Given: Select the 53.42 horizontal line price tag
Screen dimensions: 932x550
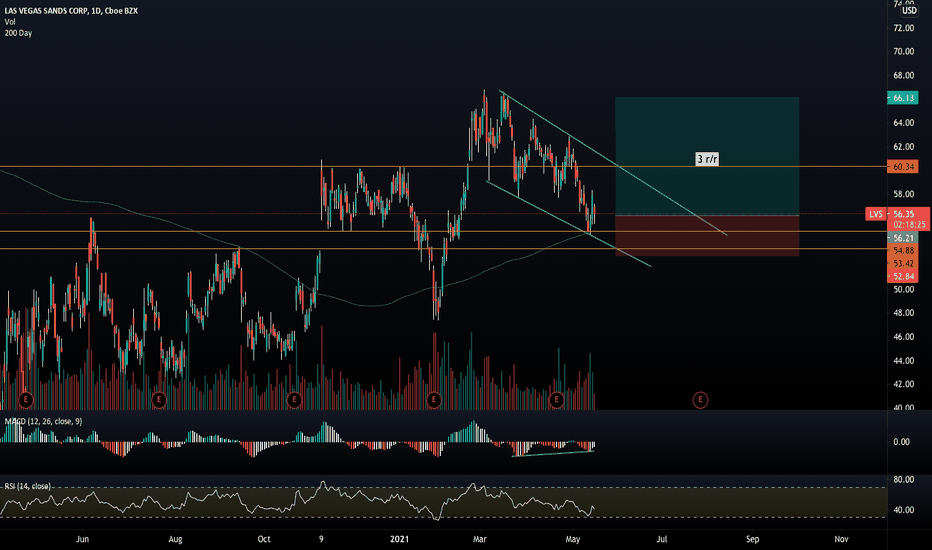Looking at the screenshot, I should [903, 263].
